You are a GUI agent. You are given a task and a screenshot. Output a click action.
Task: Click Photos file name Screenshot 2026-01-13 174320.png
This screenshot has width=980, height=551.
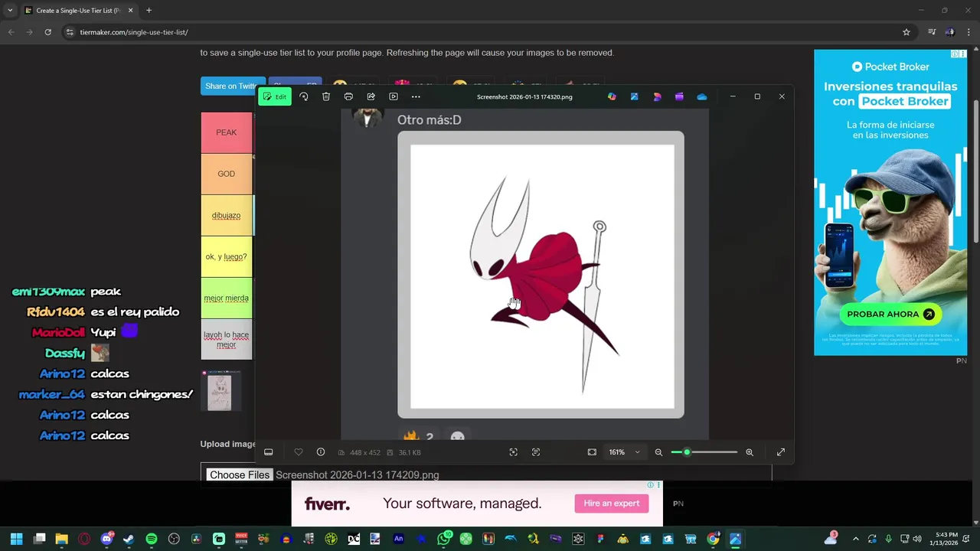[x=524, y=97]
